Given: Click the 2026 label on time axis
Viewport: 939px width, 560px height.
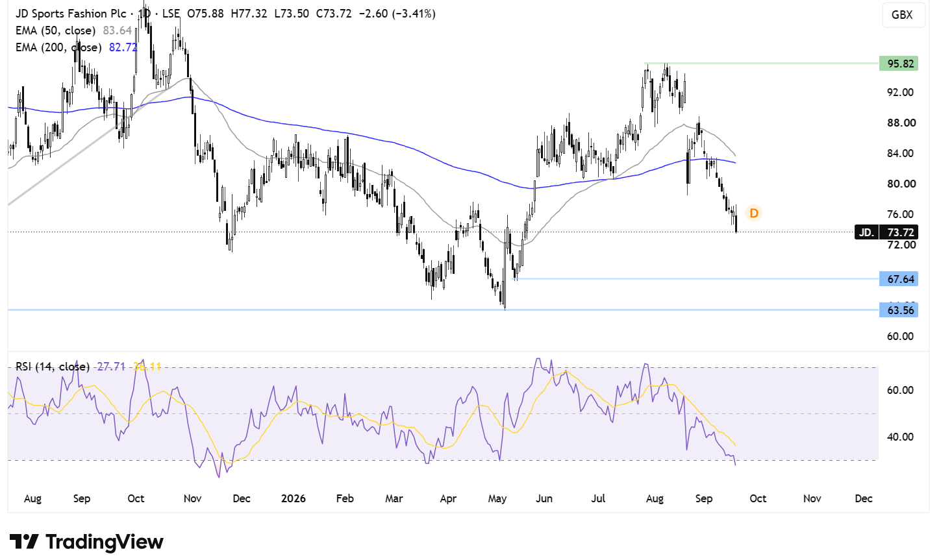Looking at the screenshot, I should coord(294,498).
